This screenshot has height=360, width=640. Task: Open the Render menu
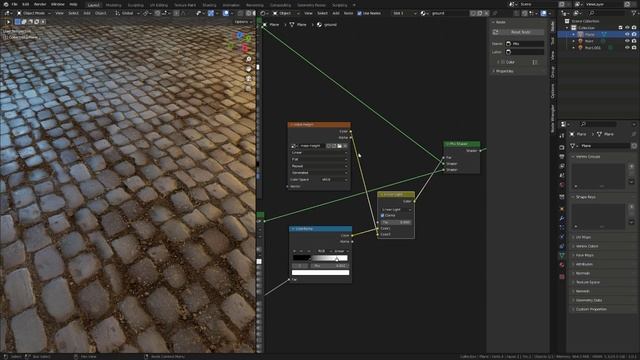40,4
